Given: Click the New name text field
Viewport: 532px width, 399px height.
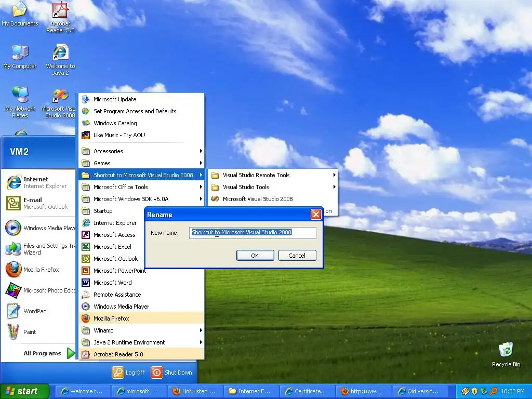Looking at the screenshot, I should click(253, 232).
